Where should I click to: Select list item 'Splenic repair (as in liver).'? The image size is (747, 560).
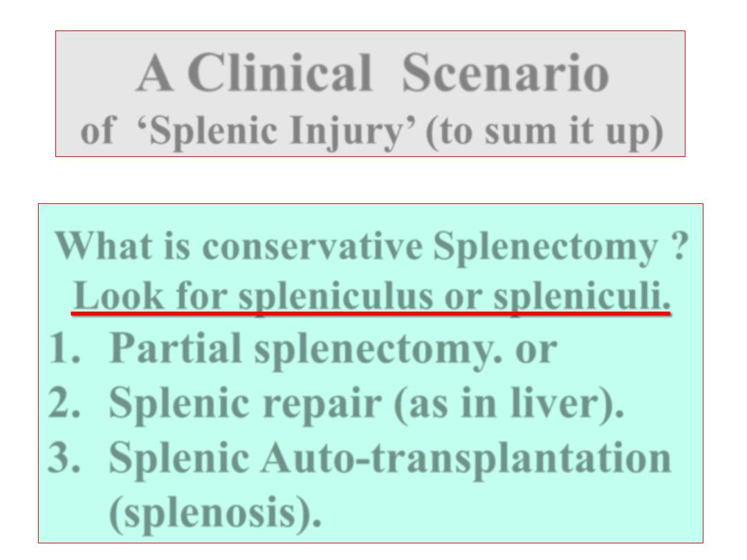tap(367, 403)
